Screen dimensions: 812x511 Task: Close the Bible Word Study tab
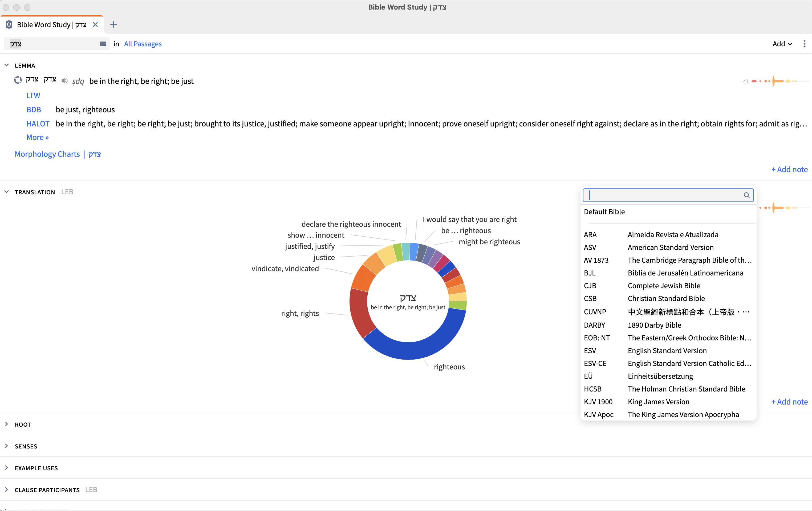tap(95, 24)
